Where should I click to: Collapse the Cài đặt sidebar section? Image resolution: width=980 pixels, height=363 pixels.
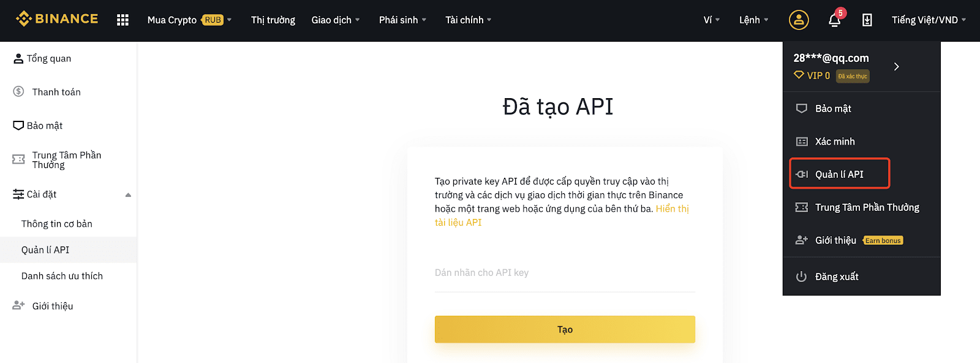coord(128,195)
